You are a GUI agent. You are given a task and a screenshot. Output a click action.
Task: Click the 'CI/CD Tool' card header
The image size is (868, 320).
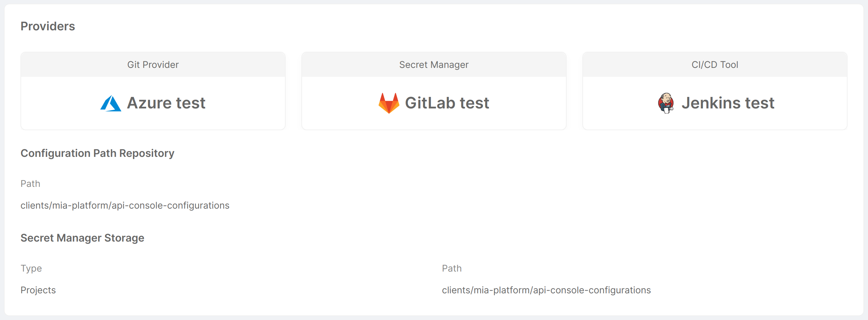[x=715, y=65]
